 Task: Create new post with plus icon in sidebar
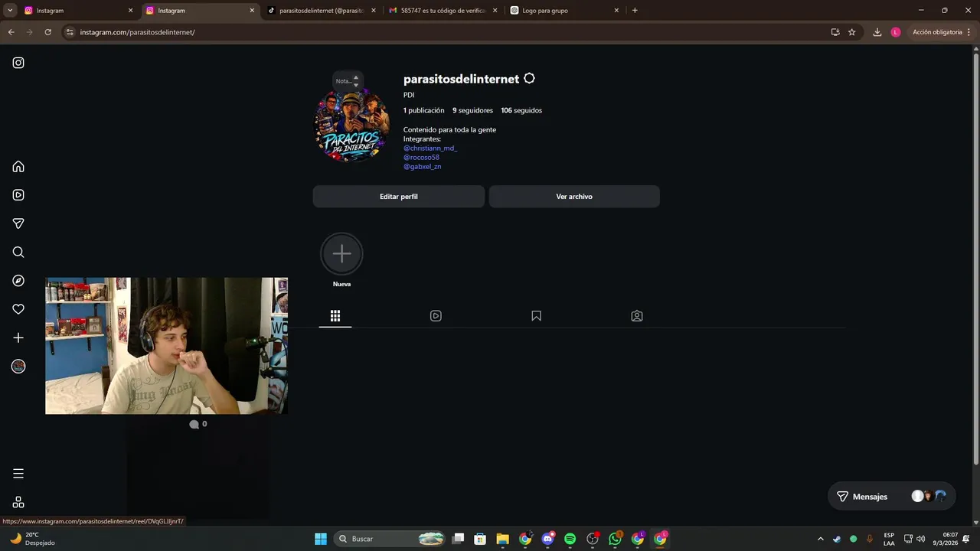click(18, 337)
